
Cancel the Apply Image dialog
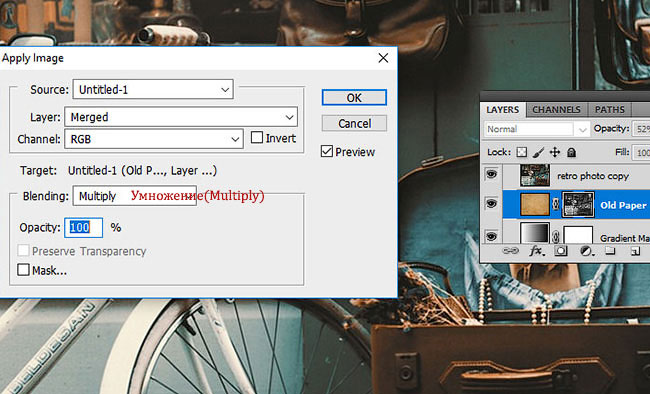(354, 124)
